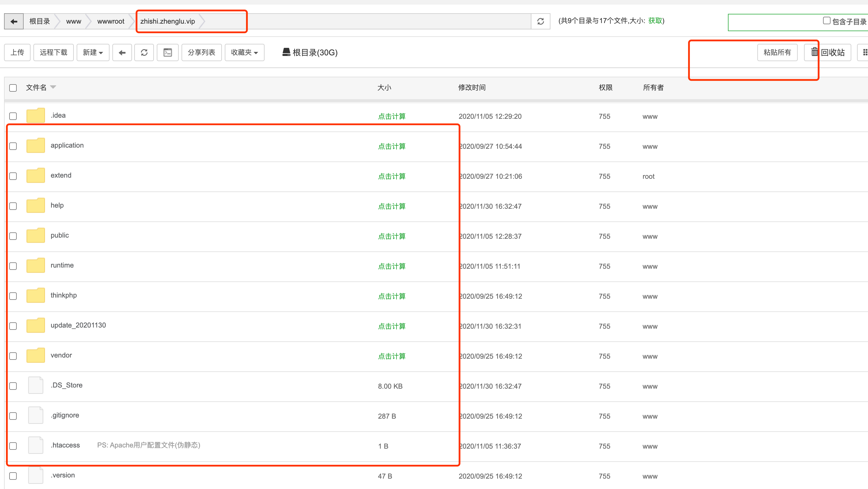The height and width of the screenshot is (489, 868).
Task: Click the back arrow beside the breadcrumb
Action: (x=14, y=21)
